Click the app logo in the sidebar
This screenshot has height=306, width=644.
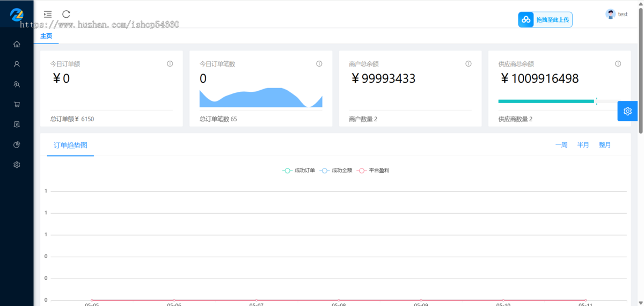[17, 14]
